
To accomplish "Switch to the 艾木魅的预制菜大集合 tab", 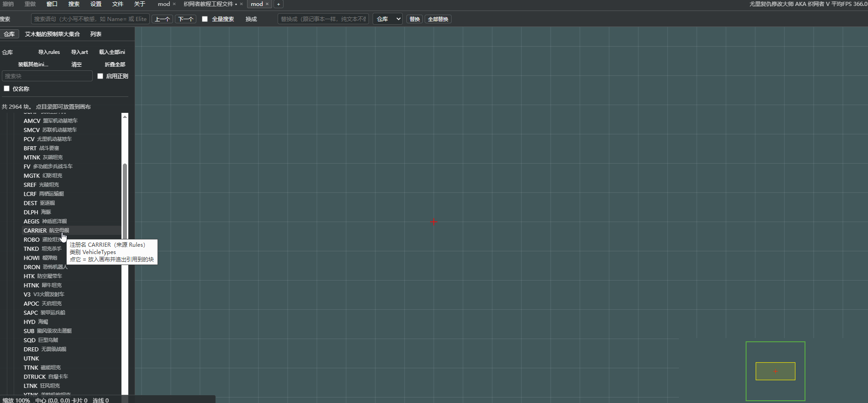I will [53, 34].
